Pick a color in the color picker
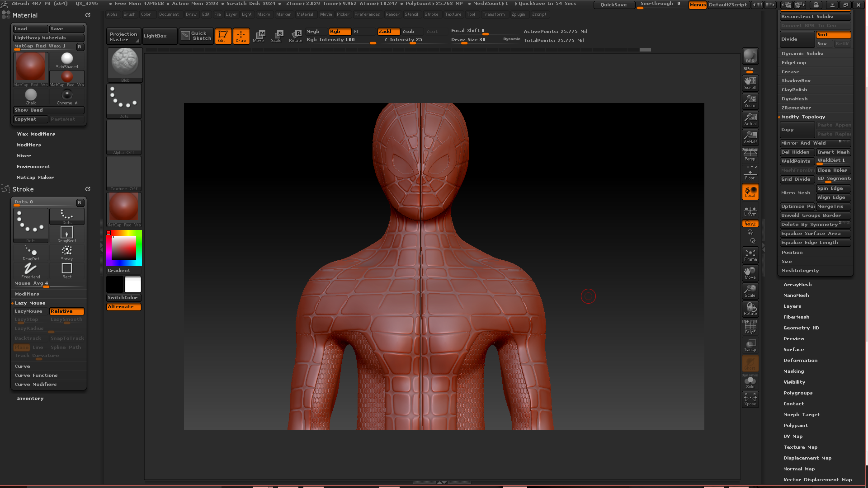Screen dimensions: 868x488 point(124,248)
